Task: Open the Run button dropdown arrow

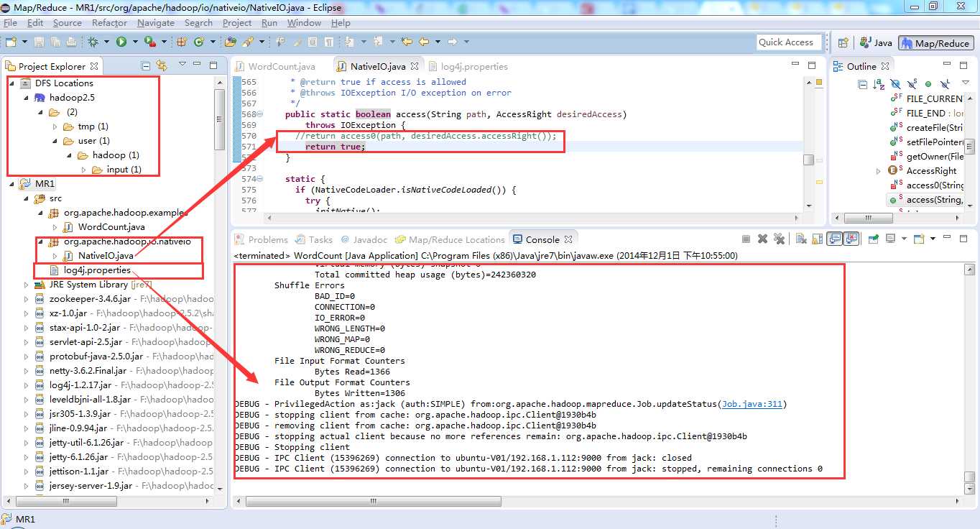Action: [135, 42]
